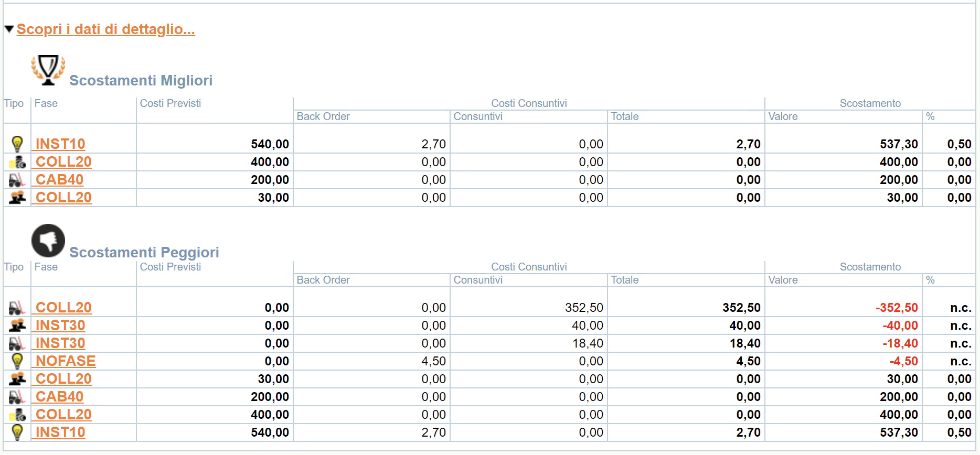Open INST10 link in Scostamenti Peggiori
Screen dimensions: 980x455
point(60,432)
